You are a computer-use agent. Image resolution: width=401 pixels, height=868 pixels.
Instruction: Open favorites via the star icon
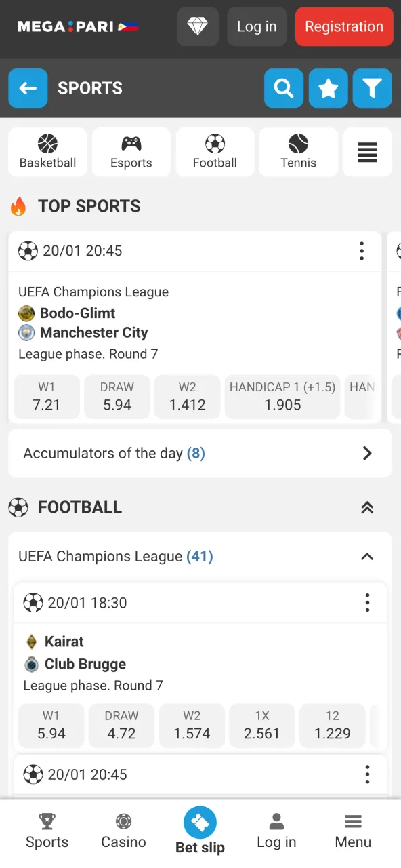pyautogui.click(x=328, y=88)
